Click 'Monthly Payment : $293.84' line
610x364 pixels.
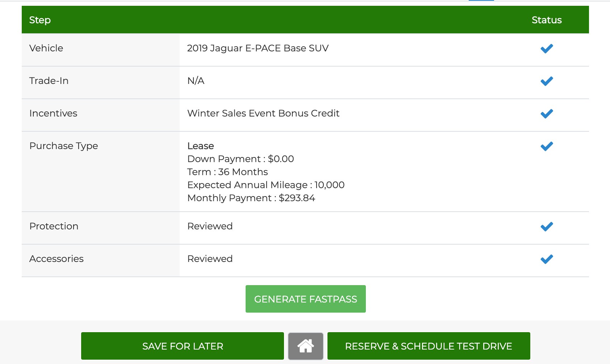point(251,198)
